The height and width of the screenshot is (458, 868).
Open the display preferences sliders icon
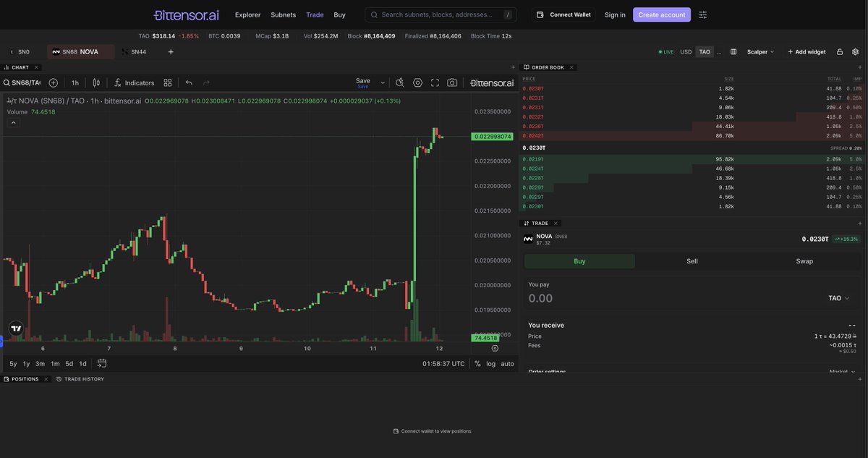pyautogui.click(x=703, y=14)
